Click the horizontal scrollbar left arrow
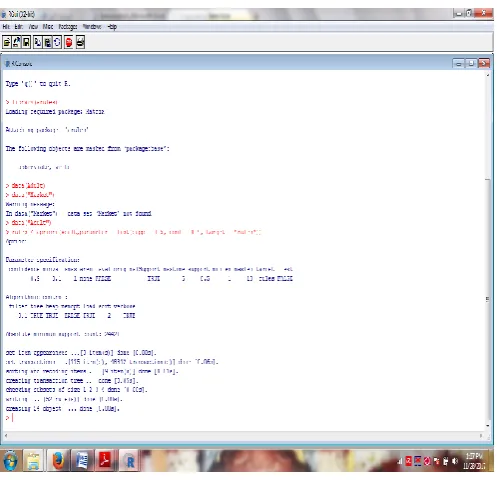The height and width of the screenshot is (480, 497). pos(6,436)
